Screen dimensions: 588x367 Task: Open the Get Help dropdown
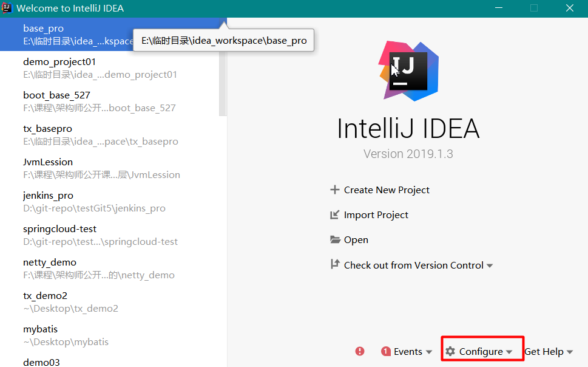point(548,352)
